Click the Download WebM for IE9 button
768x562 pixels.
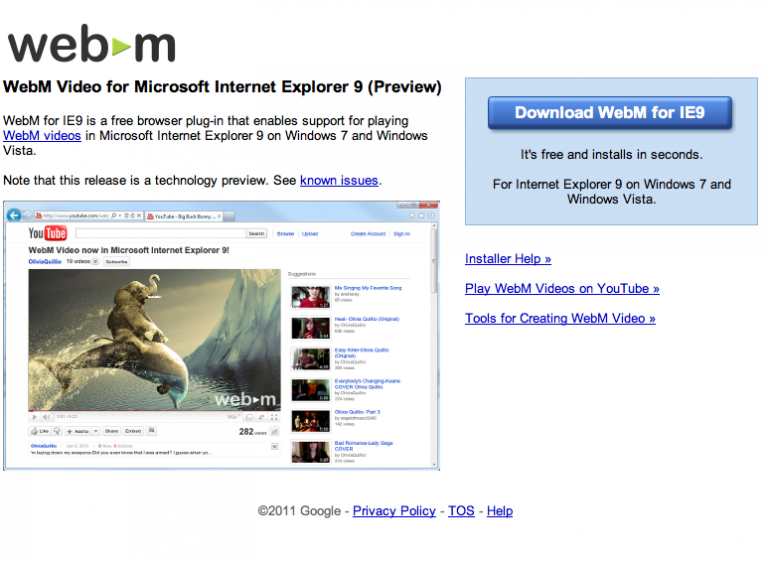(609, 113)
